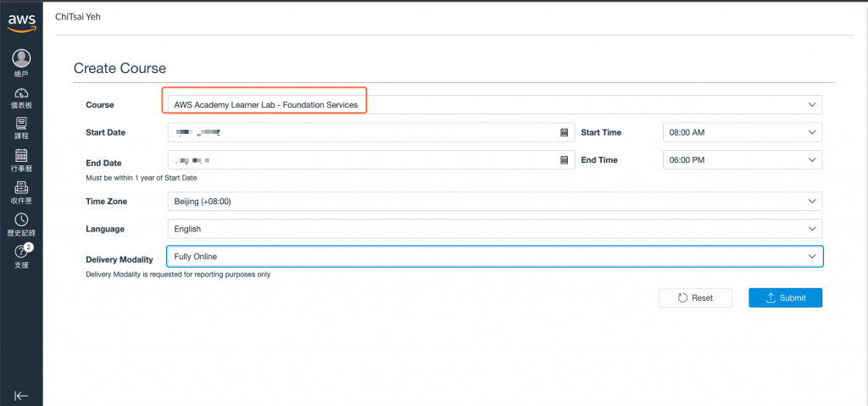Viewport: 868px width, 406px height.
Task: Open the support (支援) help icon
Action: [21, 257]
